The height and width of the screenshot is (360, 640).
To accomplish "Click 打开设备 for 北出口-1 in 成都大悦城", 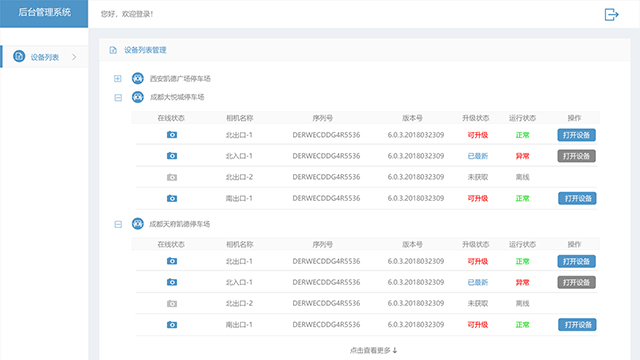I will [576, 135].
